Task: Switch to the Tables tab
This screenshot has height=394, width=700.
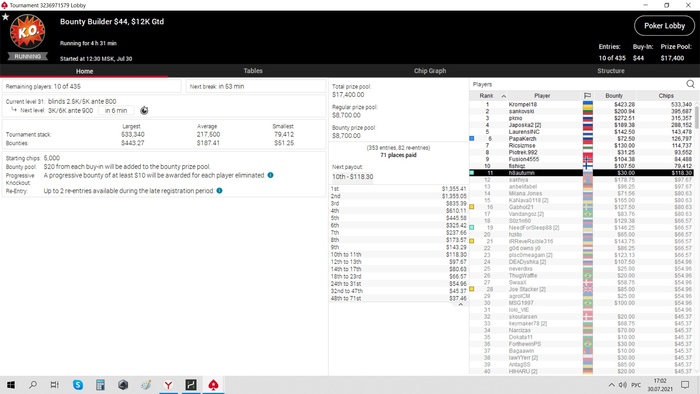Action: point(253,71)
